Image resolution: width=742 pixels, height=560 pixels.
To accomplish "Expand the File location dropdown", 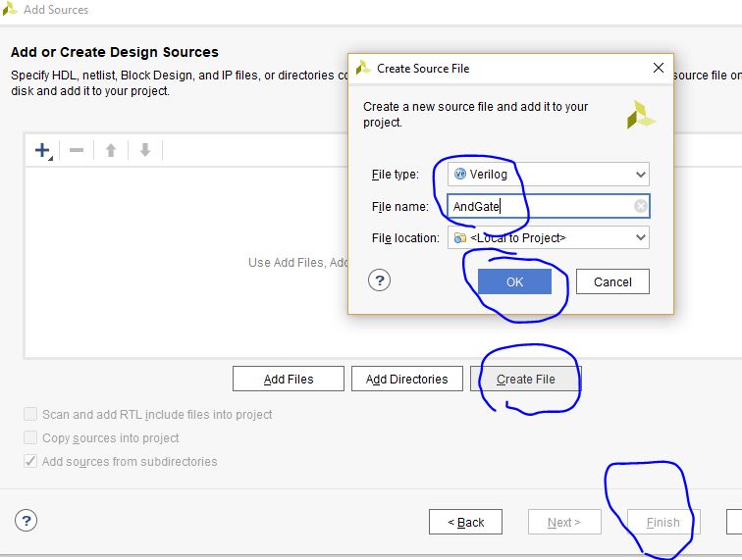I will coord(548,237).
